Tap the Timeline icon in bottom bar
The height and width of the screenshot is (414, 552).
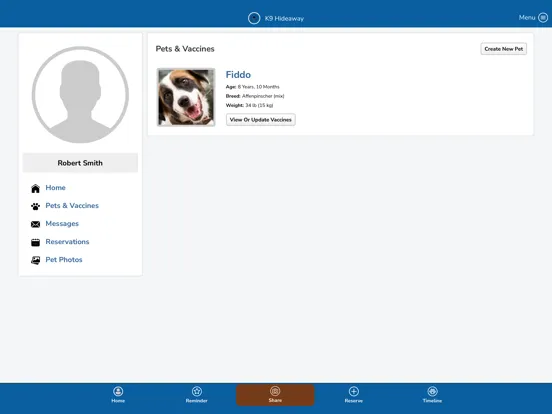point(432,391)
